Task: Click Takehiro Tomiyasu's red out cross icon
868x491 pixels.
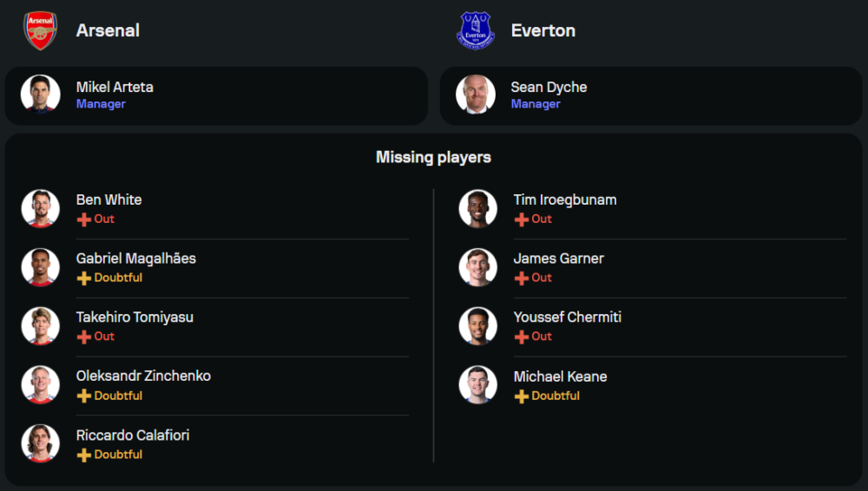Action: point(84,337)
